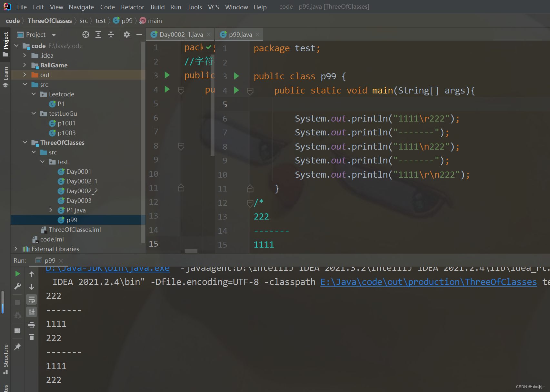Open the Project tool window stripe
Screen dimensions: 550x392
[x=5, y=44]
